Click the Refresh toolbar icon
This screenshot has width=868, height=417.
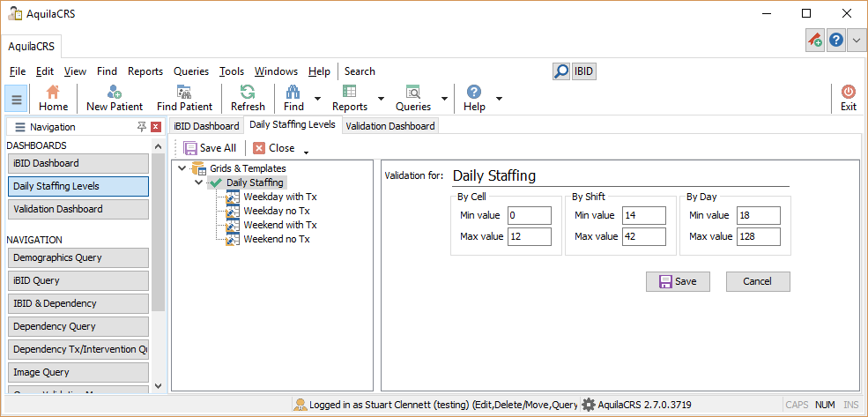(x=248, y=93)
